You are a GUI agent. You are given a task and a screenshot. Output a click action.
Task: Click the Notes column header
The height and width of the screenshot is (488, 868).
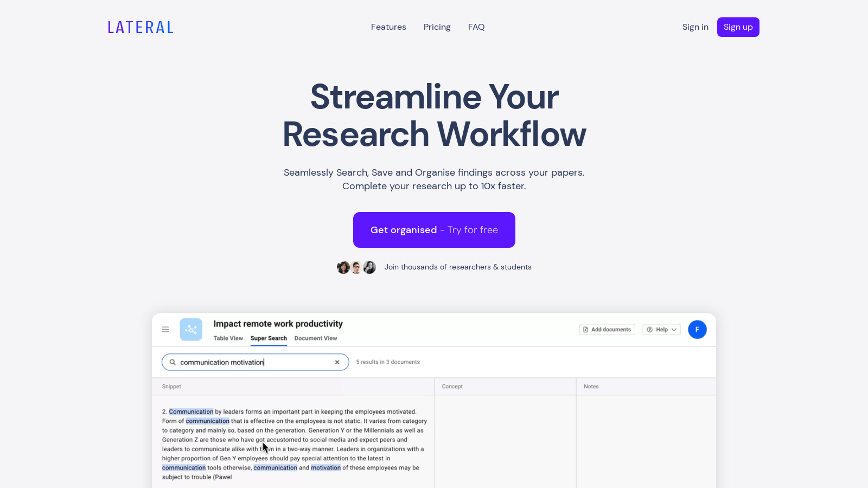point(591,387)
